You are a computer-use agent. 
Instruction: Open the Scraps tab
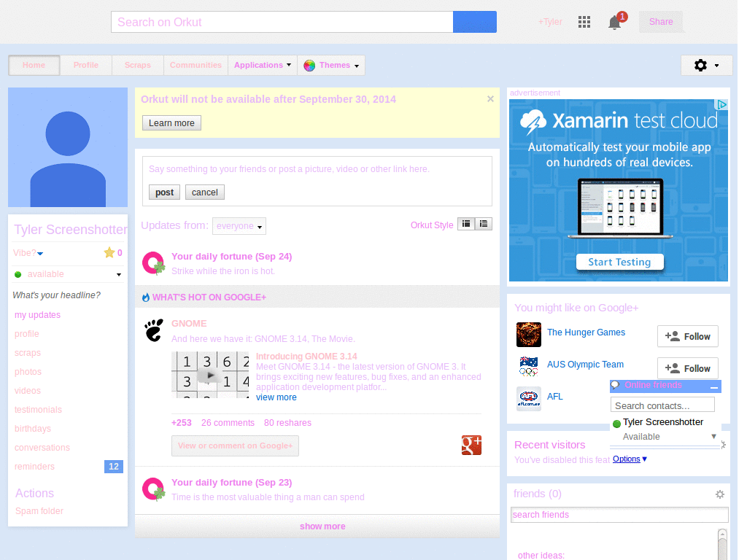138,65
